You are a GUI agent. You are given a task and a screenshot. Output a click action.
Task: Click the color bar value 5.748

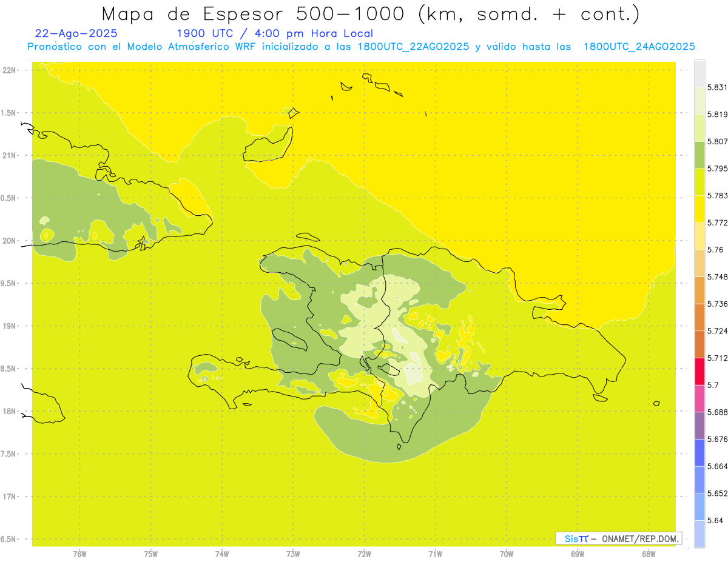coord(716,277)
